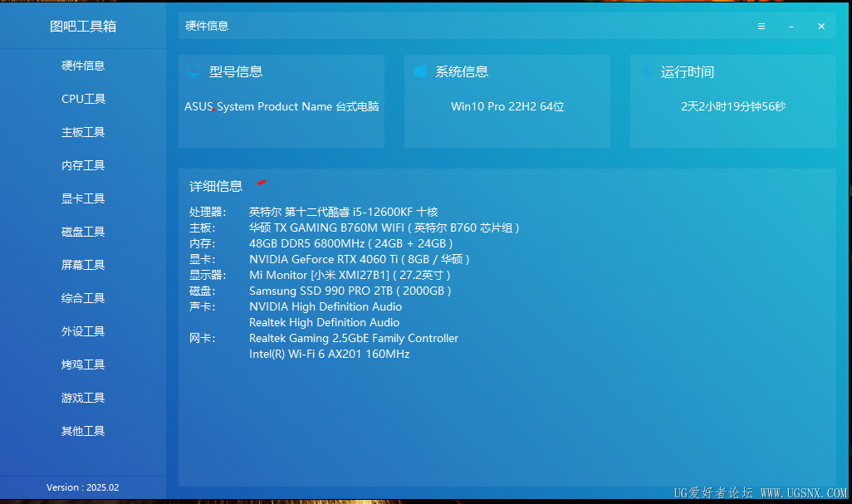Click the 华硕 TX GAMING B760M WIFI value
Viewport: 852px width, 504px height.
[x=384, y=228]
